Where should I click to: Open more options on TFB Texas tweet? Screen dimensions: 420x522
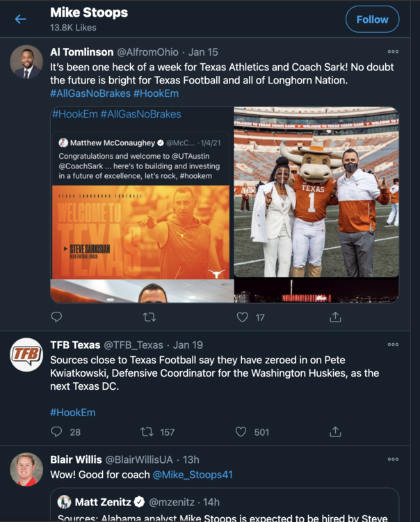(x=393, y=345)
